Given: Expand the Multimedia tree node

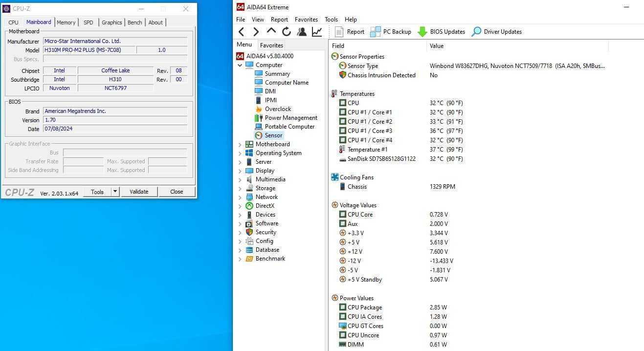Looking at the screenshot, I should click(x=240, y=179).
